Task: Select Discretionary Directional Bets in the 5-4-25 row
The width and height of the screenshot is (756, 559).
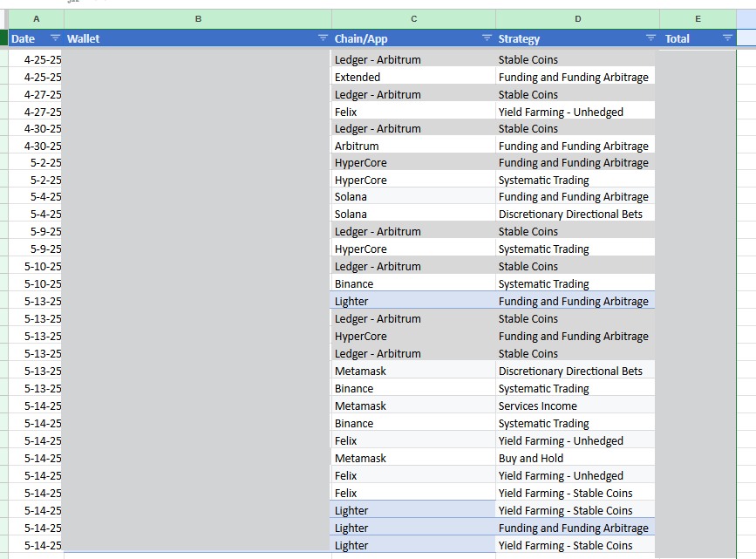Action: [x=576, y=215]
